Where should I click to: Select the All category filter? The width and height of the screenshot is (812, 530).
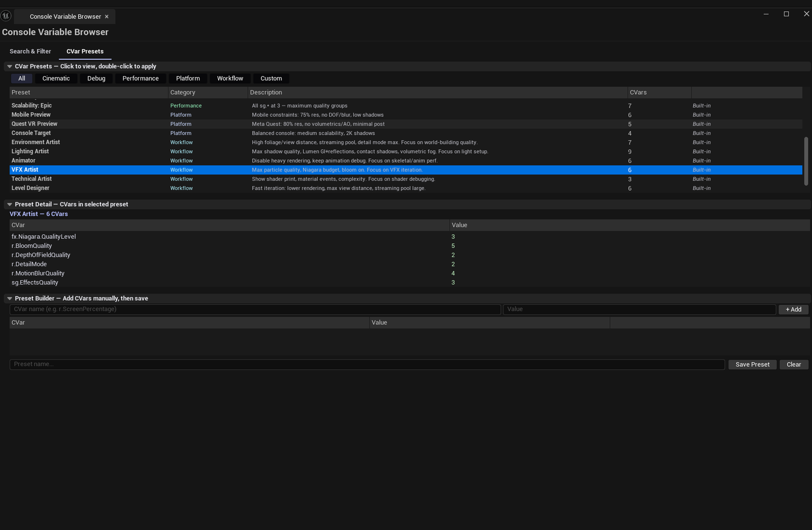(x=22, y=79)
